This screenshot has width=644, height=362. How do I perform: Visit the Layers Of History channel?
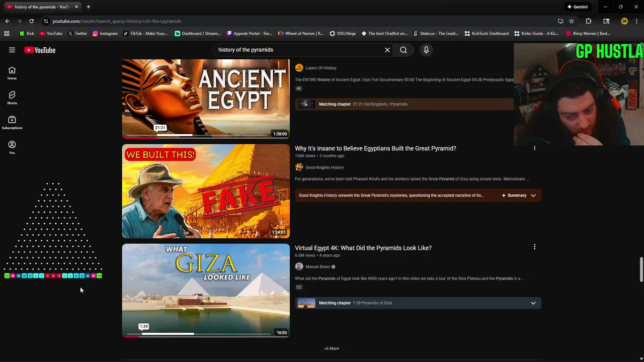click(x=321, y=68)
